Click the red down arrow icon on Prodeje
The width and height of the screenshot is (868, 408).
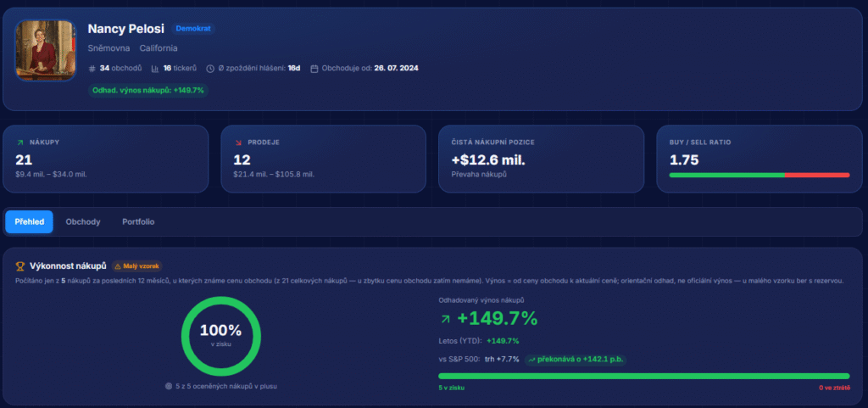pos(238,143)
